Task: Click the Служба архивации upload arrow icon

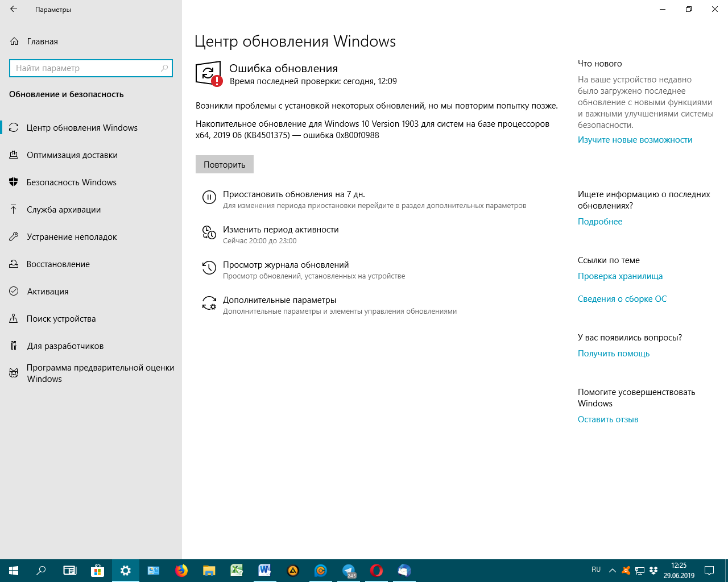Action: (14, 210)
